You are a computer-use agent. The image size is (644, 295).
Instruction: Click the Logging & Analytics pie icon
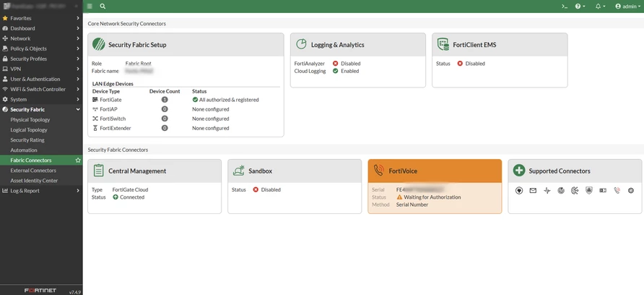(302, 44)
